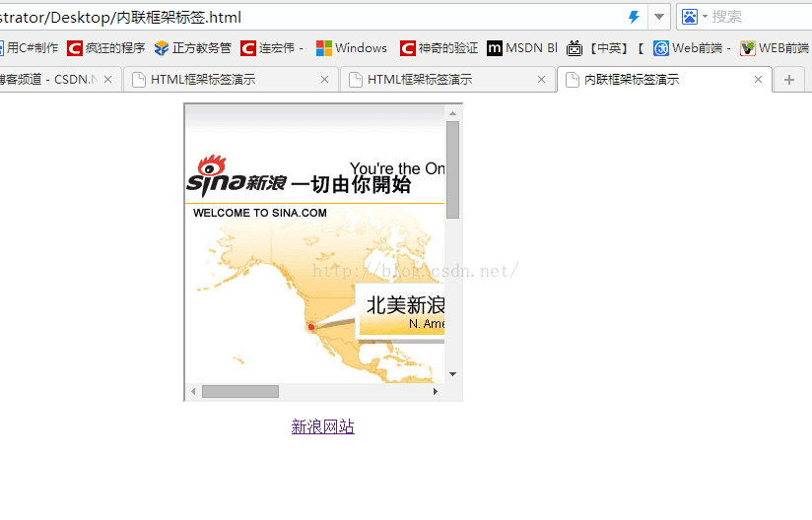Click the 正方教务管 bookmark favicon
This screenshot has width=812, height=520.
162,48
